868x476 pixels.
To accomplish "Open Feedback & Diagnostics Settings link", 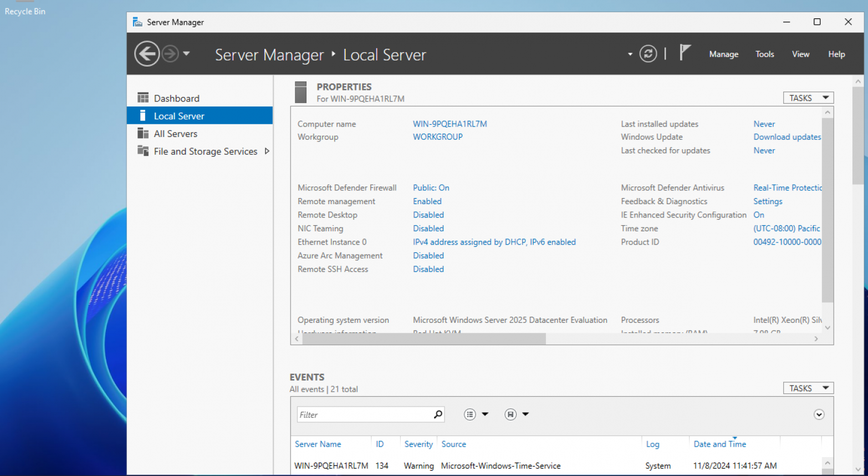I will click(x=768, y=201).
